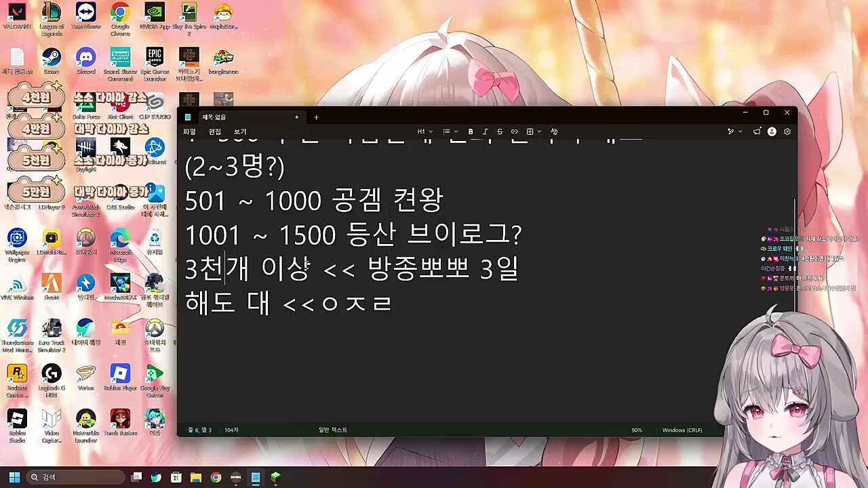Viewport: 868px width, 488px height.
Task: Click the line '501 ~ 1000 공겜 켠왕'
Action: click(314, 200)
